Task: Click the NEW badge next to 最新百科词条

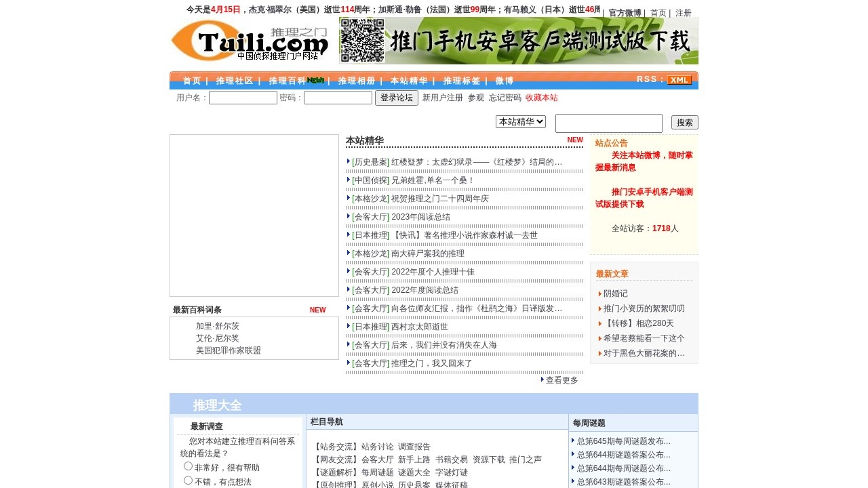Action: click(x=317, y=310)
